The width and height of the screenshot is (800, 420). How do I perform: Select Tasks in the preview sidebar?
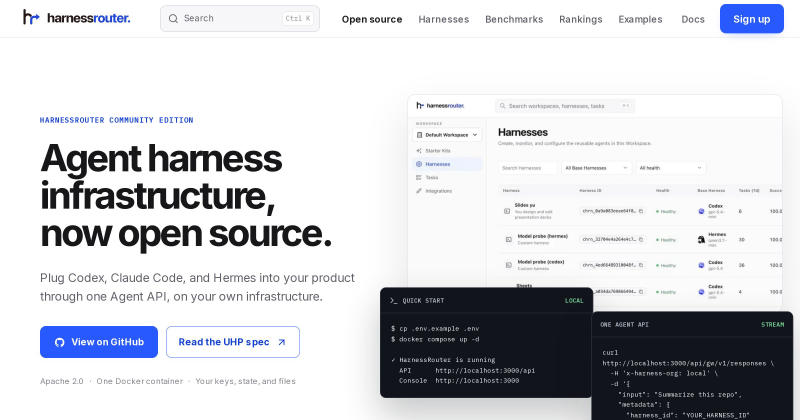coord(432,177)
